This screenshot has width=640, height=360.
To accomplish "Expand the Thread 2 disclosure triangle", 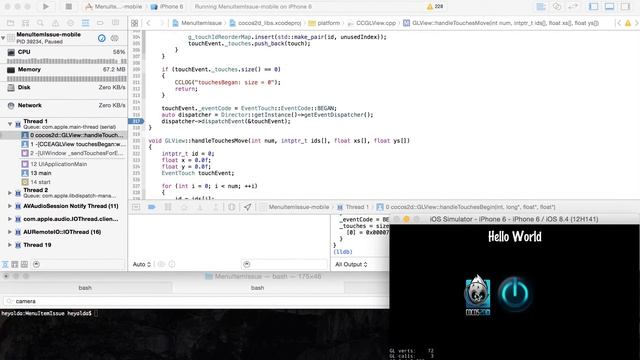I will (x=10, y=192).
